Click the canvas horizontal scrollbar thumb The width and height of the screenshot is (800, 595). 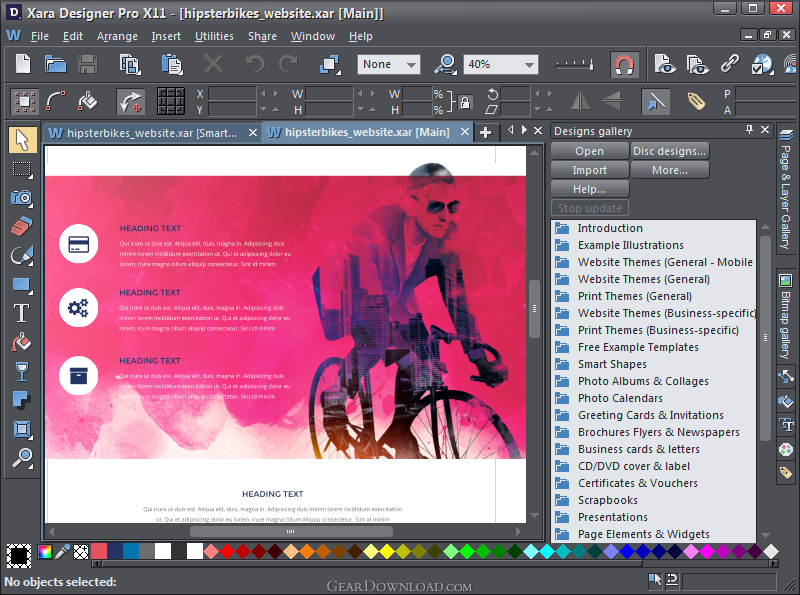(x=291, y=531)
